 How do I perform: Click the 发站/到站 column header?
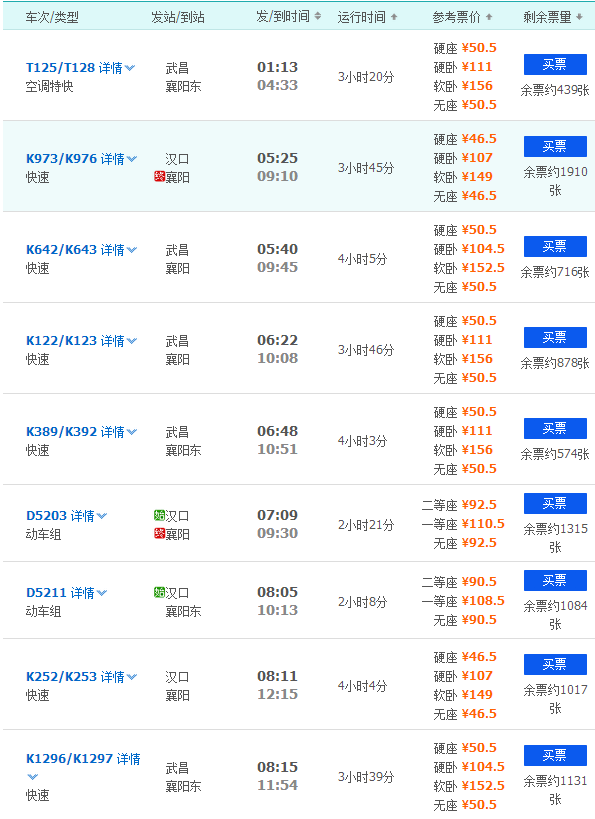pos(178,17)
